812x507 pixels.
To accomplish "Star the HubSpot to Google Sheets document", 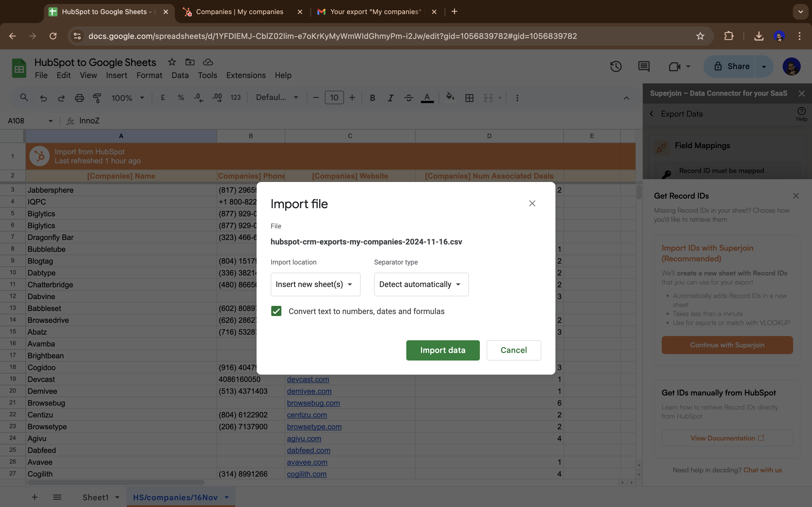I will click(172, 62).
